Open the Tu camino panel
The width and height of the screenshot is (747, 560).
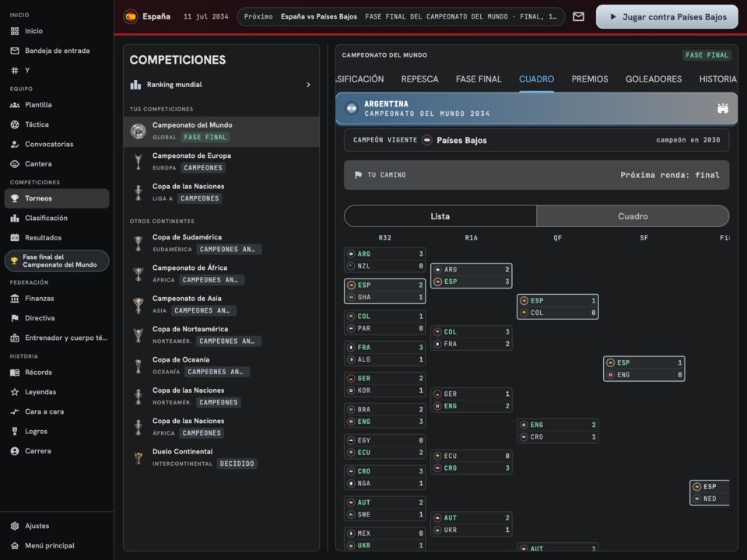point(536,175)
